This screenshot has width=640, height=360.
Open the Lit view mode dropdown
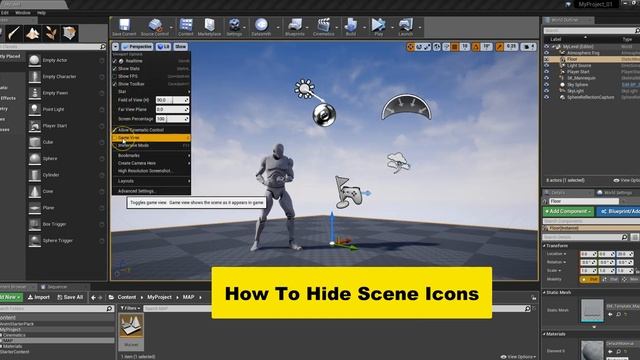(x=163, y=47)
